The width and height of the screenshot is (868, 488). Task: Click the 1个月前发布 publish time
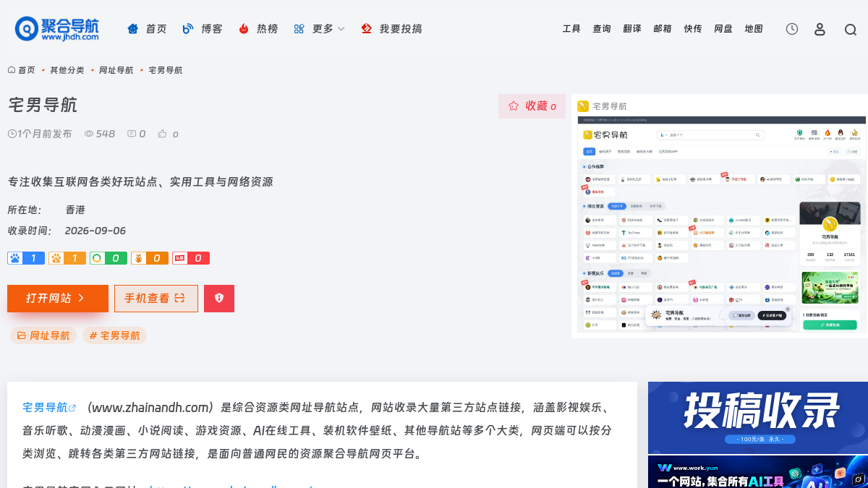[x=40, y=134]
